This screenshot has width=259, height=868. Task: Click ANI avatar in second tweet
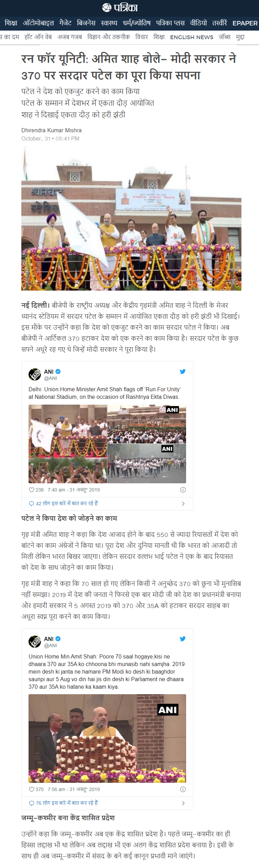(x=35, y=642)
